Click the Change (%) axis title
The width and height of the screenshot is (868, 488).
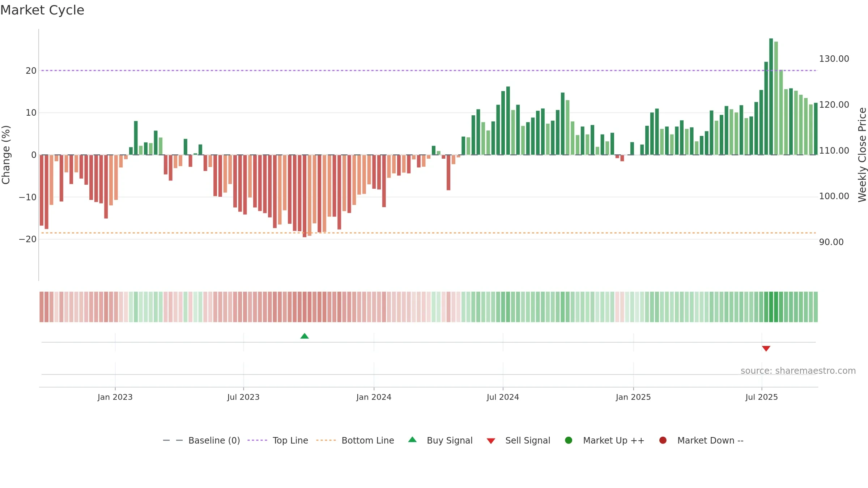point(6,155)
